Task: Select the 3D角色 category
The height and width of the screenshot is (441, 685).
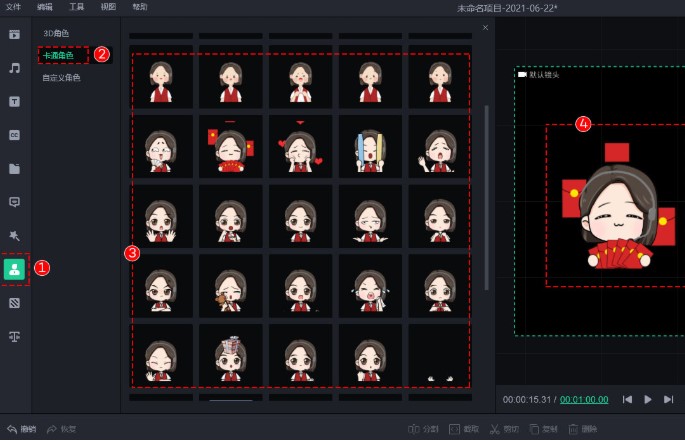Action: point(56,33)
